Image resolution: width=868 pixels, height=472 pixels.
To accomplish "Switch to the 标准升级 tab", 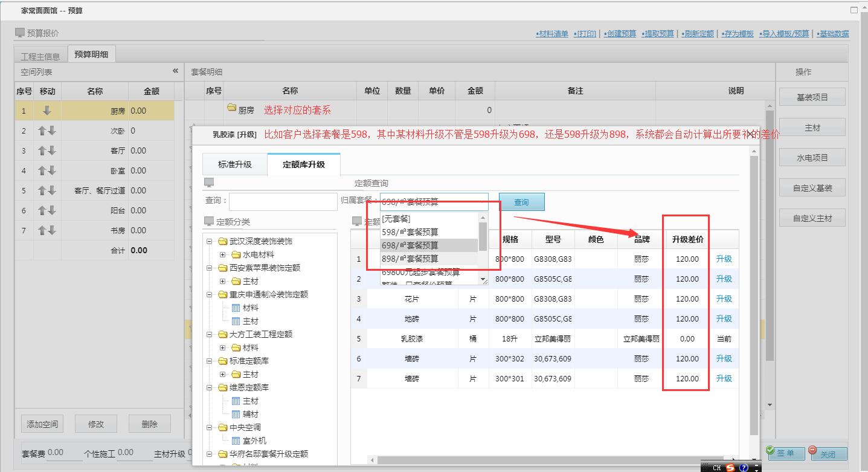I will pos(235,164).
